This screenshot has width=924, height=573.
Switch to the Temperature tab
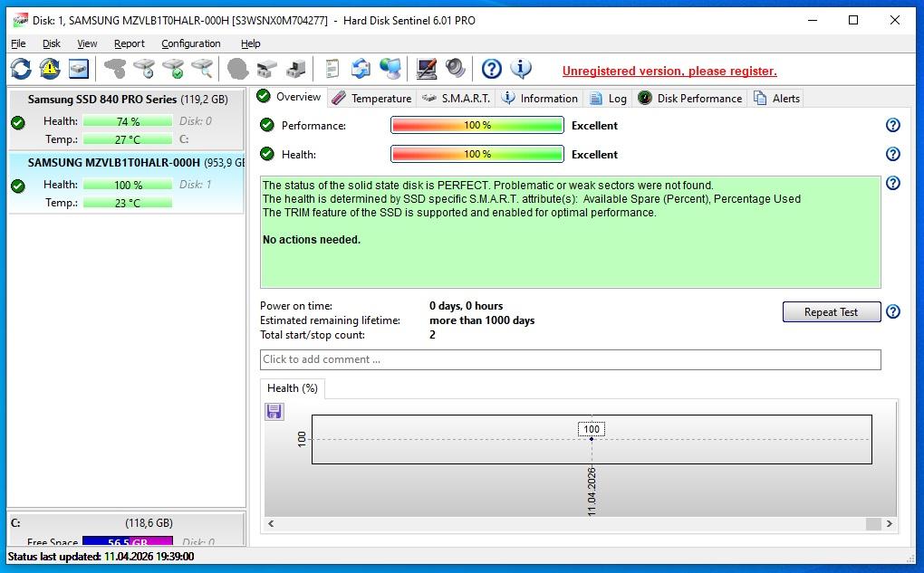[x=371, y=98]
